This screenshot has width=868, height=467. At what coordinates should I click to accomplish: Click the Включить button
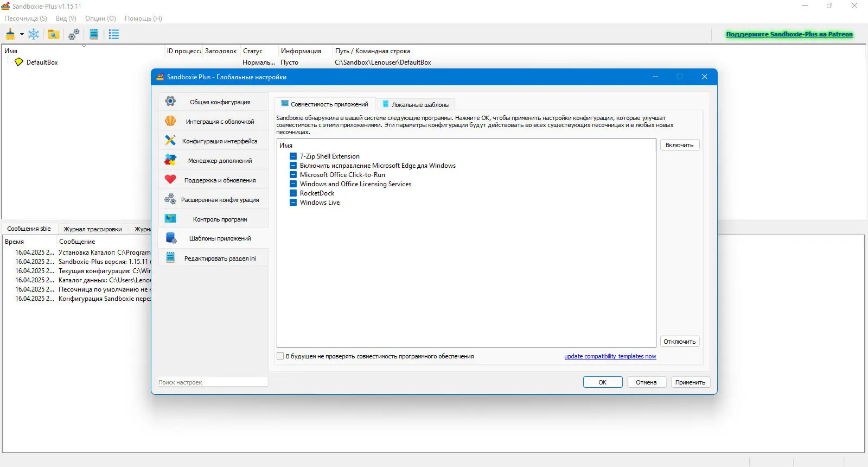(x=680, y=145)
